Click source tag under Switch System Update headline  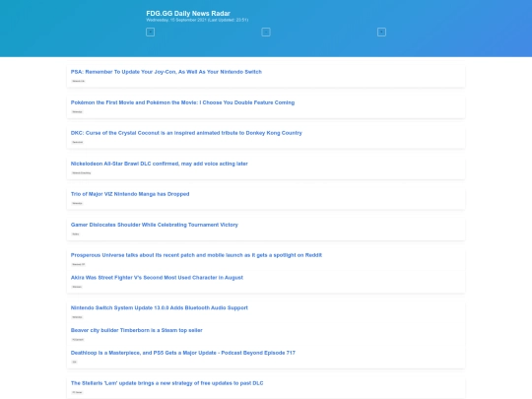click(78, 317)
